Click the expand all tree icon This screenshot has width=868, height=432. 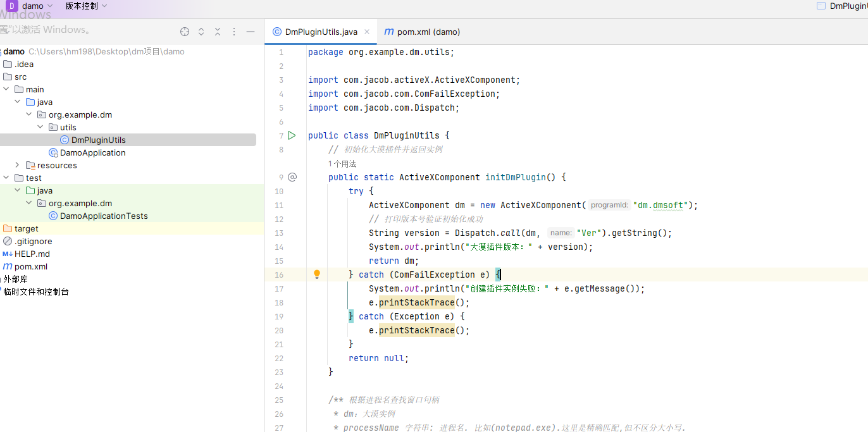(201, 32)
